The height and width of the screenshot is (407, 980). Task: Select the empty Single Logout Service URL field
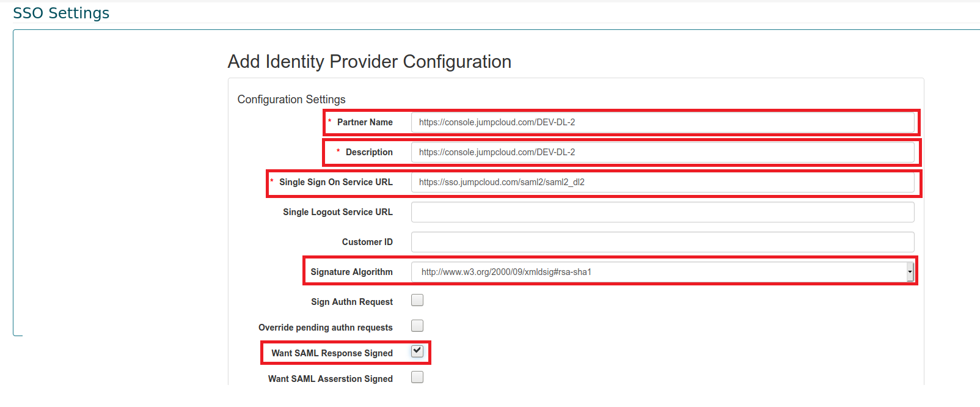tap(662, 212)
